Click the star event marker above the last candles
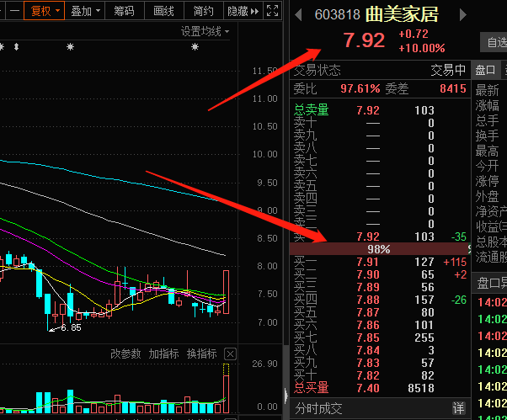The image size is (507, 420). pos(195,47)
